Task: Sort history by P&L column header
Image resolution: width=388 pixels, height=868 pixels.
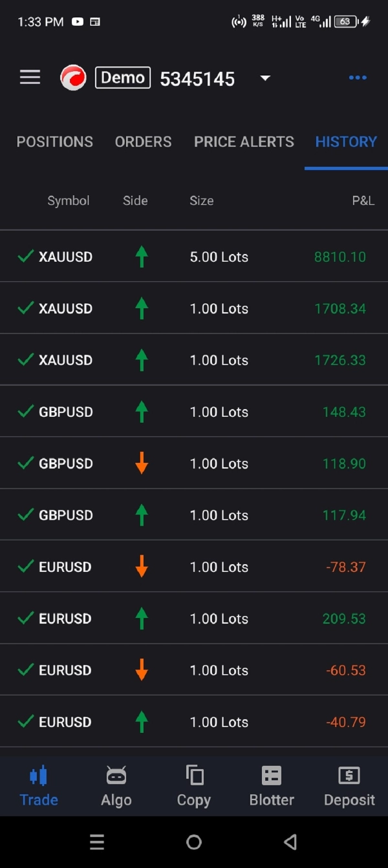Action: tap(363, 200)
